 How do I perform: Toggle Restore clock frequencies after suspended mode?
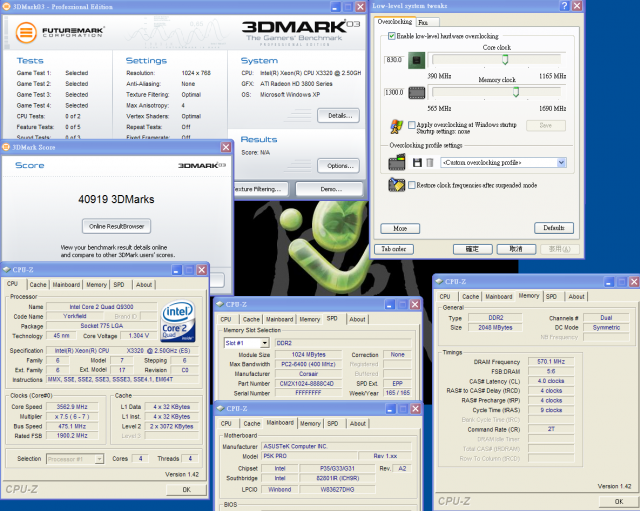click(412, 185)
